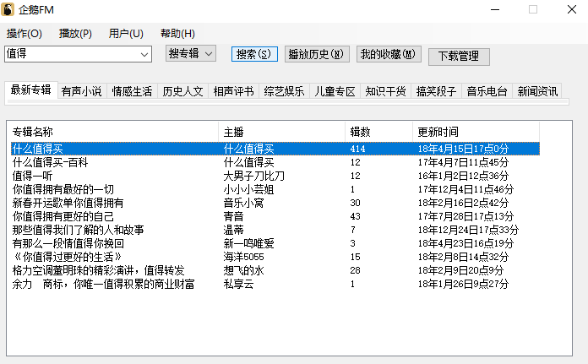This screenshot has width=588, height=364.
Task: Switch to the 儿童专区 tab
Action: tap(335, 91)
